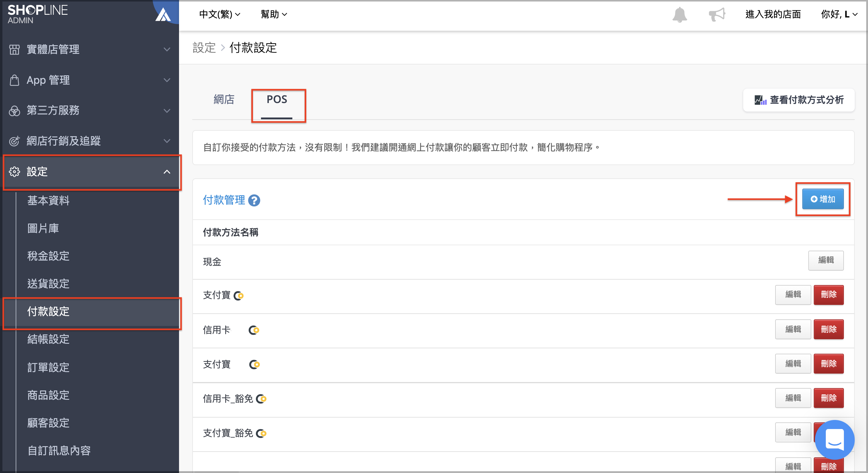The image size is (868, 473).
Task: Open 結帳設定
Action: pyautogui.click(x=48, y=339)
